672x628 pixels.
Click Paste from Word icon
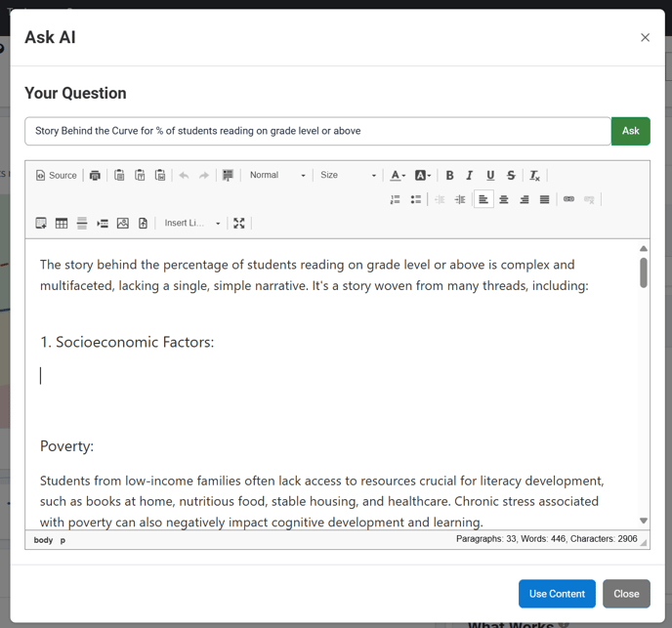160,176
